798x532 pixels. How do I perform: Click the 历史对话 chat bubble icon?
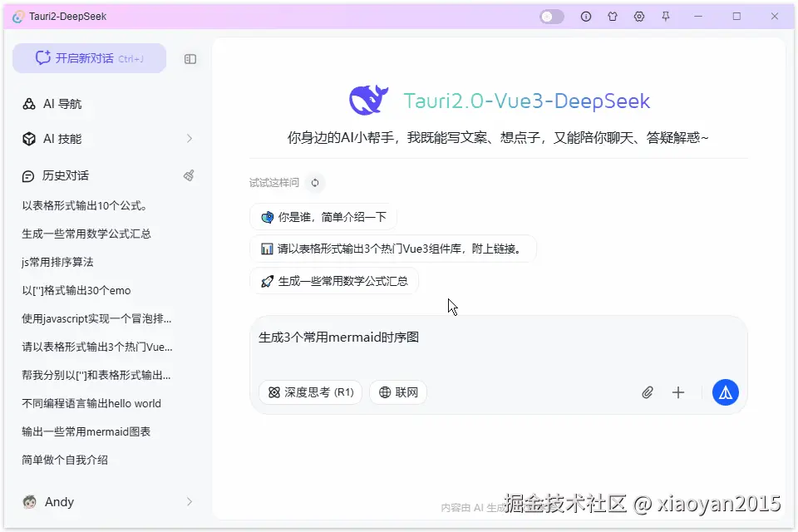pos(28,176)
